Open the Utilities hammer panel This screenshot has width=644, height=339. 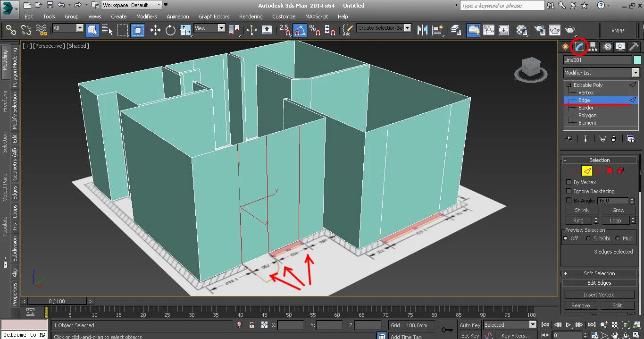(634, 47)
